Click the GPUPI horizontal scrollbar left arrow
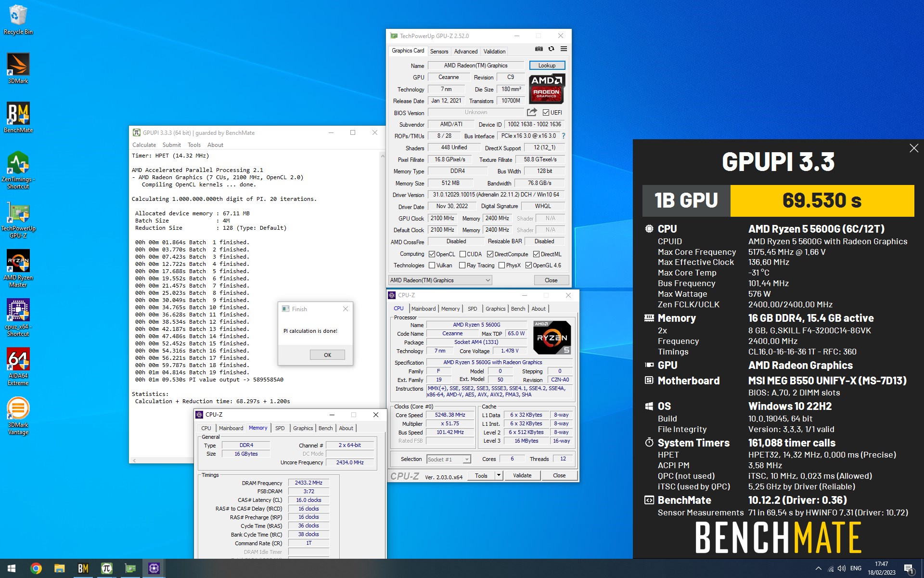 (x=134, y=460)
